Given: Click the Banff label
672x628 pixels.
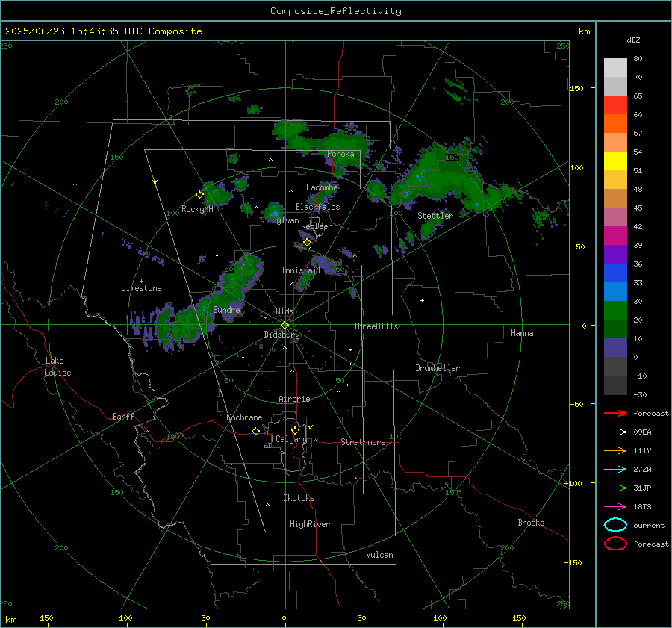Looking at the screenshot, I should tap(123, 416).
